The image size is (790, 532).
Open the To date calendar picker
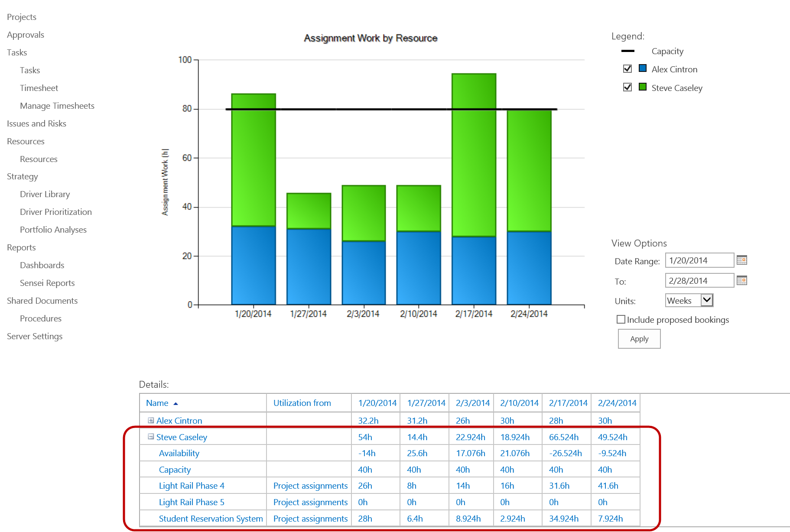pos(741,280)
